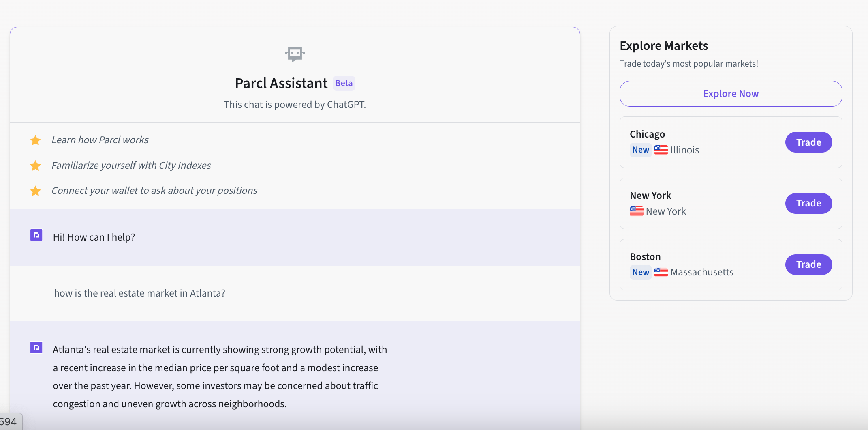The height and width of the screenshot is (430, 868).
Task: Click the US flag icon on the New York card
Action: point(636,211)
